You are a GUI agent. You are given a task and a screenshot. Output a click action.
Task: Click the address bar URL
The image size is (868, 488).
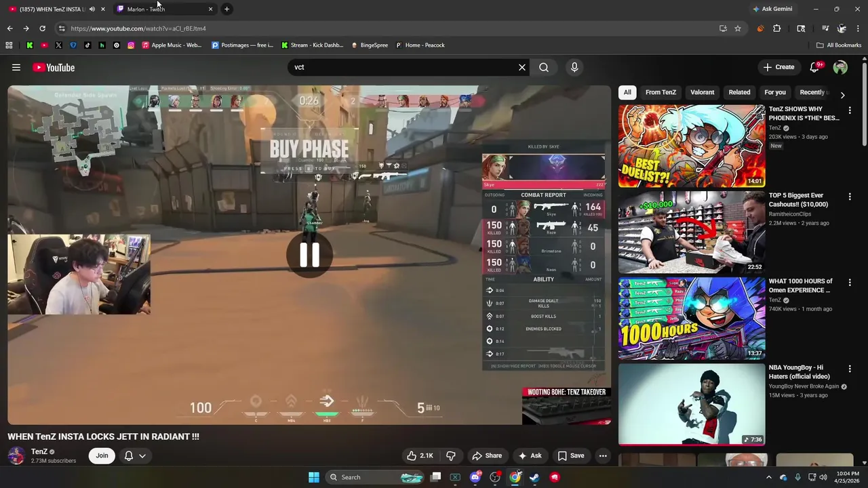[x=138, y=28]
